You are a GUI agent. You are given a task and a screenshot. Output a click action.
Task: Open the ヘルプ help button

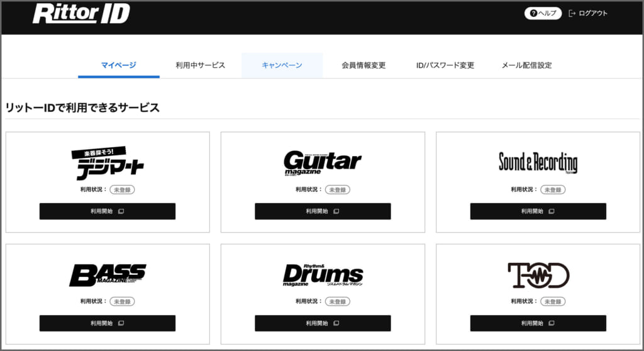[x=543, y=13]
